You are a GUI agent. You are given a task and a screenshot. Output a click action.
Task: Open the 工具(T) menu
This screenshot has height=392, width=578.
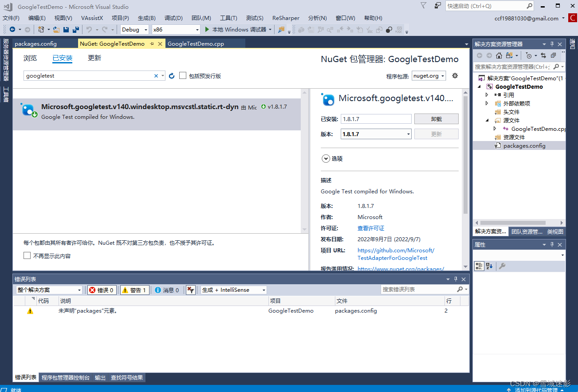pyautogui.click(x=228, y=18)
